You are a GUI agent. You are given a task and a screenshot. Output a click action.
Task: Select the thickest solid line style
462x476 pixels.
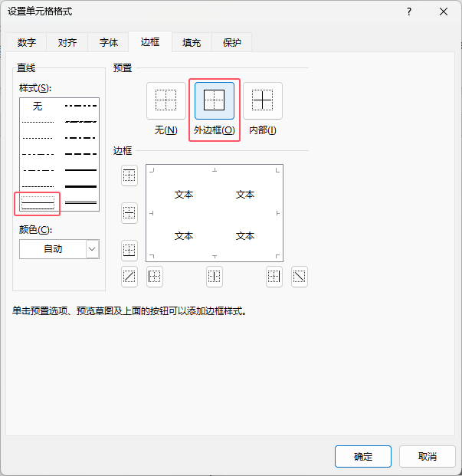[x=80, y=186]
